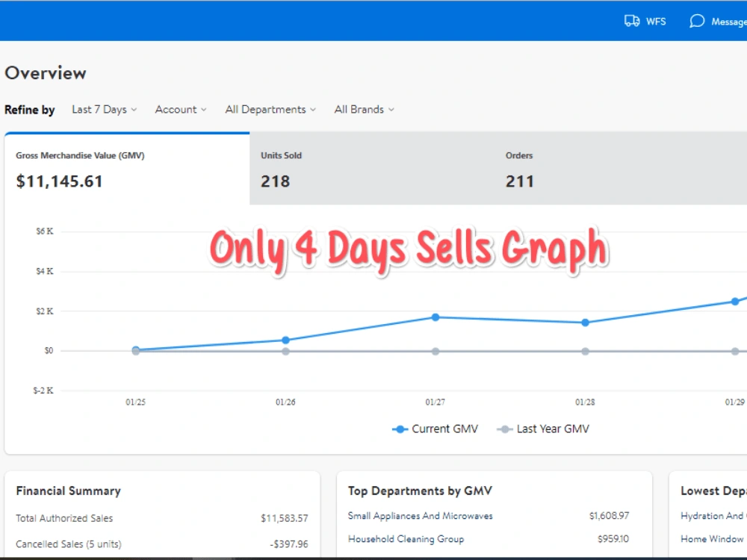Click the 211 orders value
This screenshot has width=747, height=560.
(520, 181)
